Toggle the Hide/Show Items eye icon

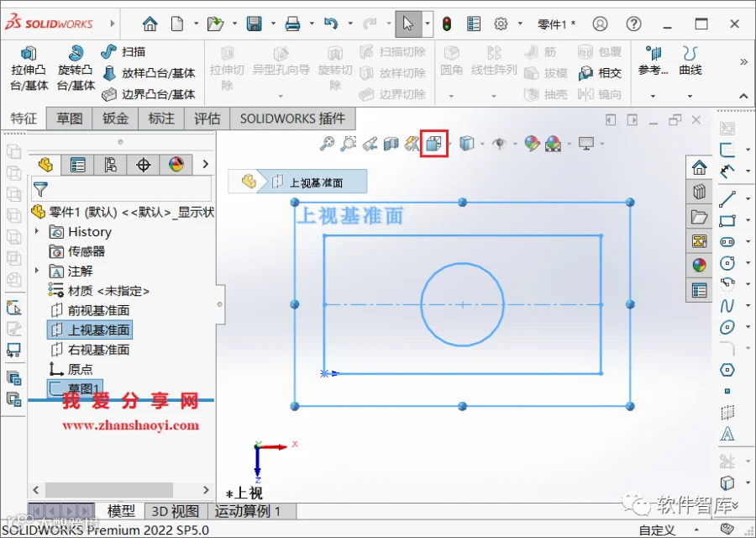coord(500,143)
